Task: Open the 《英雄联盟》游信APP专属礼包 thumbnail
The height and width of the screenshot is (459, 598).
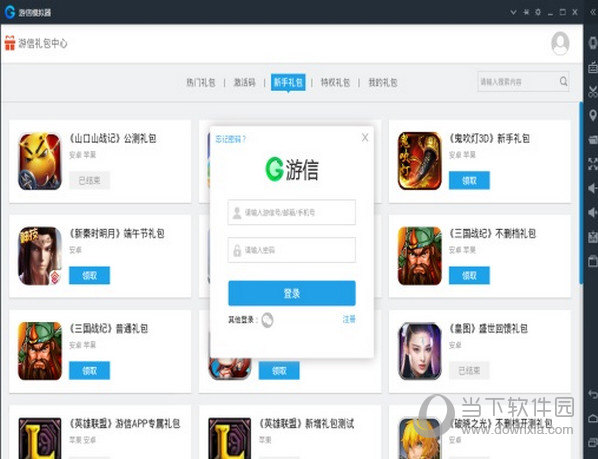Action: pyautogui.click(x=40, y=438)
